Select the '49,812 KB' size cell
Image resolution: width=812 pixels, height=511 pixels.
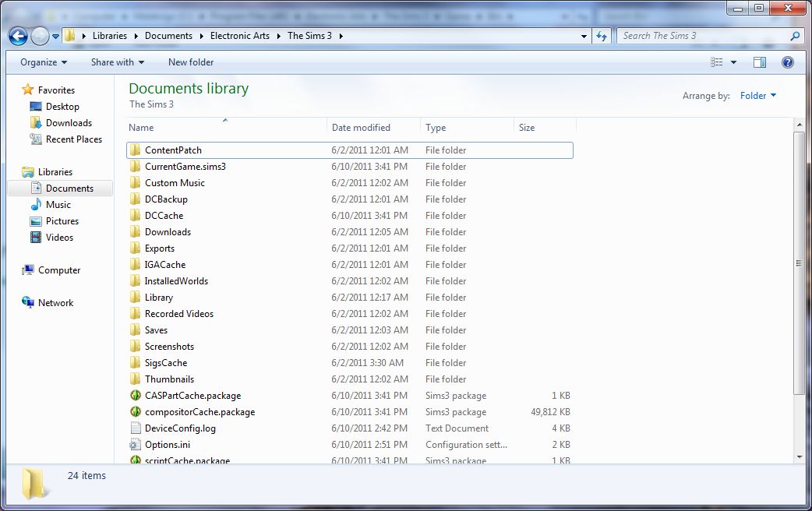point(550,412)
